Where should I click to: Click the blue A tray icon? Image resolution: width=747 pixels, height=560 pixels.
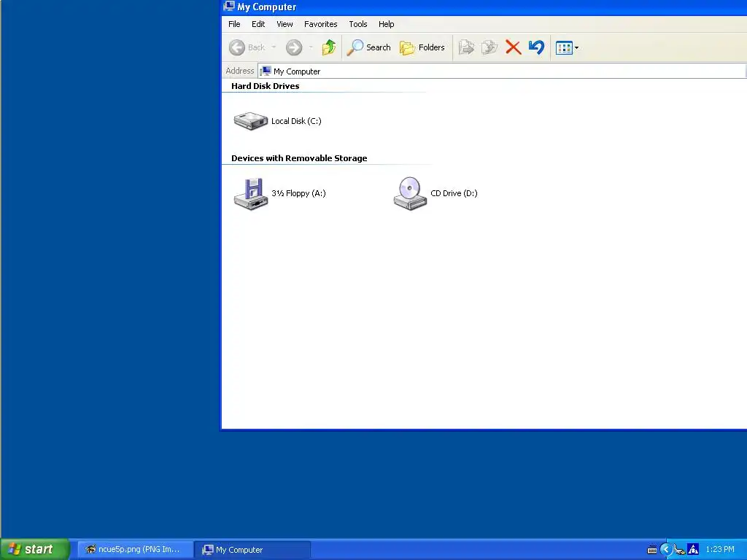(x=693, y=550)
